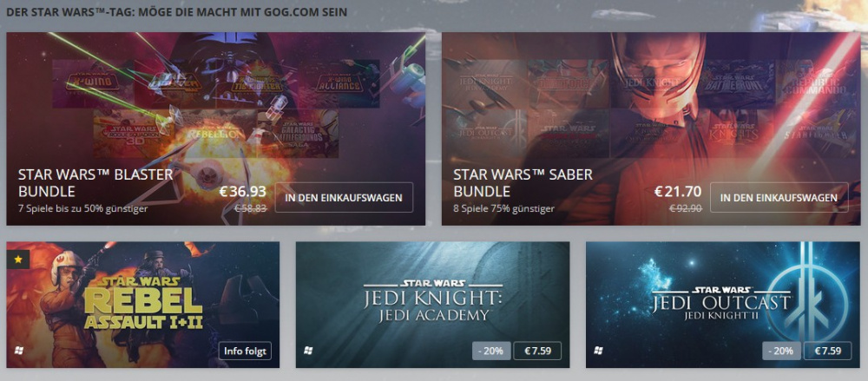
Task: Open Rebel Assault I+II game tile
Action: (143, 305)
